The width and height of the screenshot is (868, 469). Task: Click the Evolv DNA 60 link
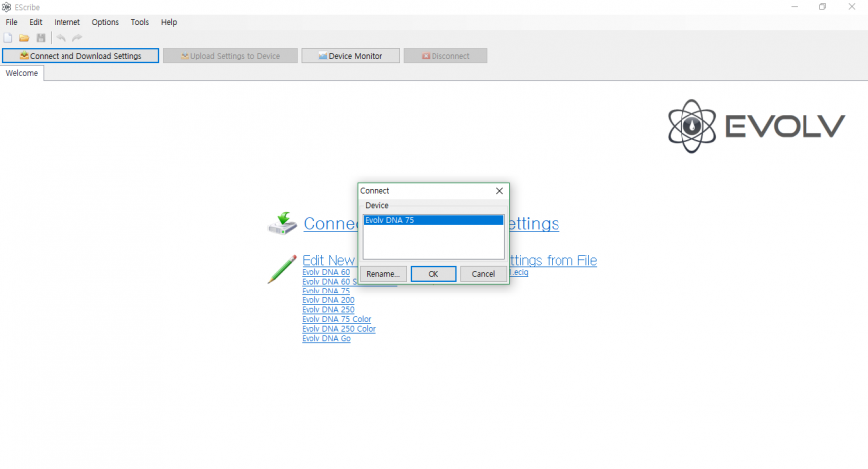(x=326, y=272)
